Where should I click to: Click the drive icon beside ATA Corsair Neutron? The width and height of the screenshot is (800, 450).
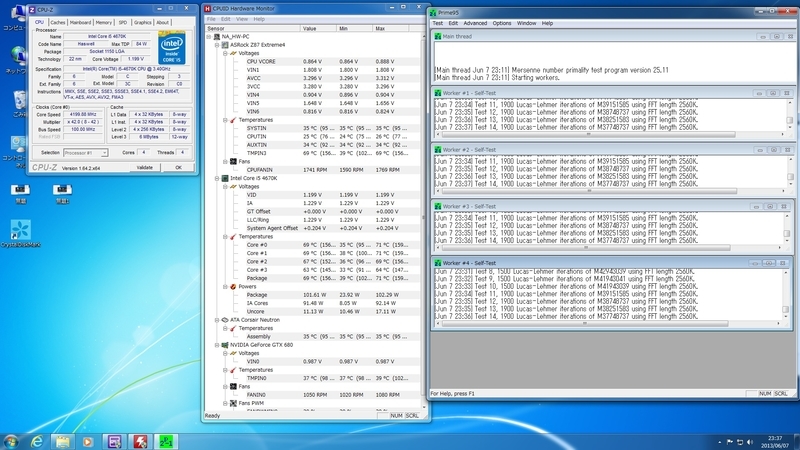[x=224, y=320]
